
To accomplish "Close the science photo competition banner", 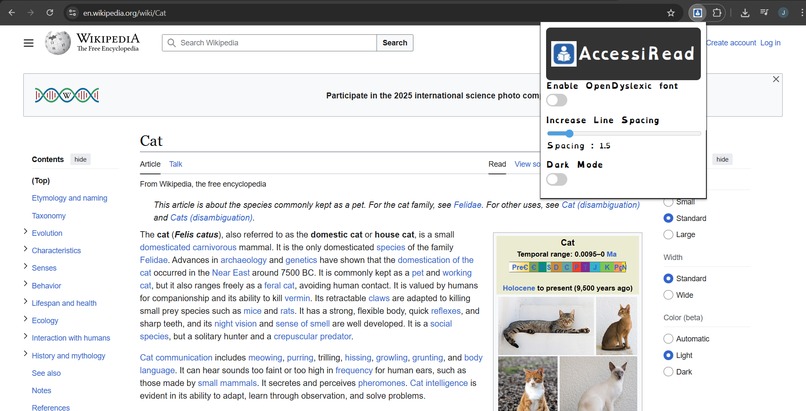I will [776, 79].
